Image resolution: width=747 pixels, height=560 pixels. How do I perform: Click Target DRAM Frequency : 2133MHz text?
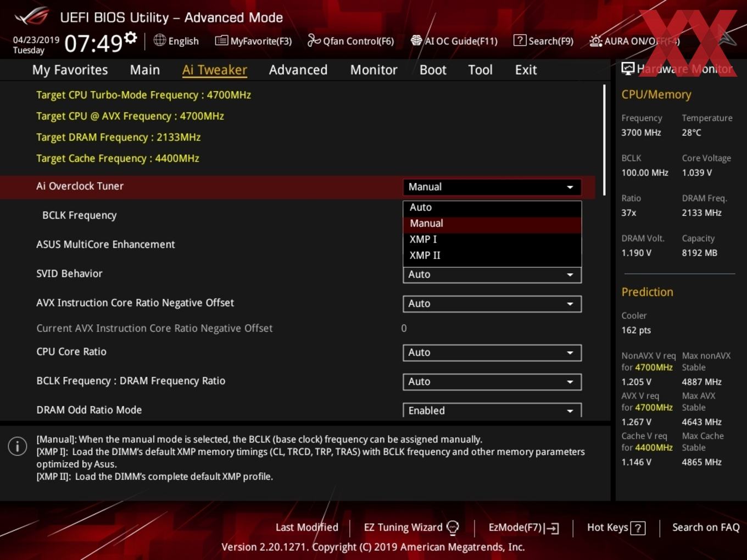pyautogui.click(x=118, y=137)
